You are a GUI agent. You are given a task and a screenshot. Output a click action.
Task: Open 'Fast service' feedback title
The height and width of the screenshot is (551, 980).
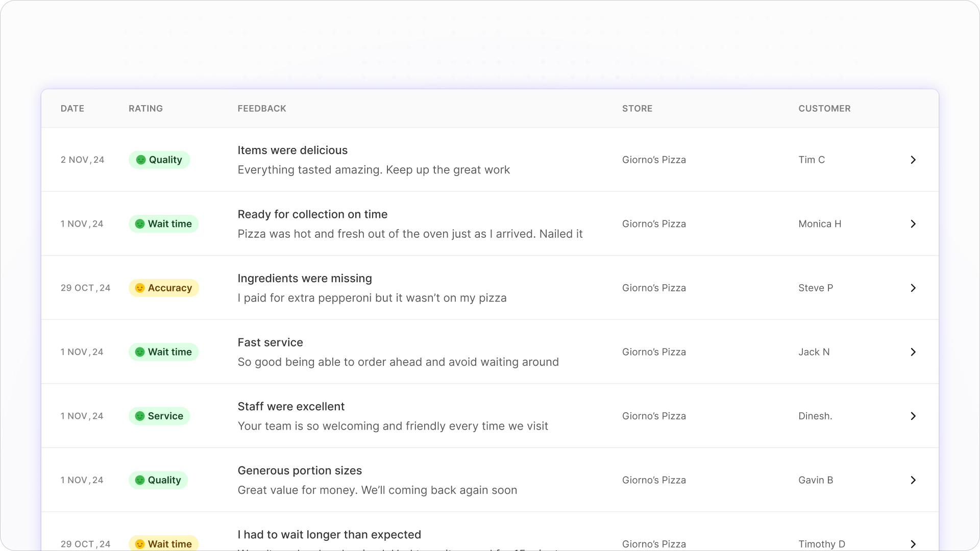tap(270, 342)
